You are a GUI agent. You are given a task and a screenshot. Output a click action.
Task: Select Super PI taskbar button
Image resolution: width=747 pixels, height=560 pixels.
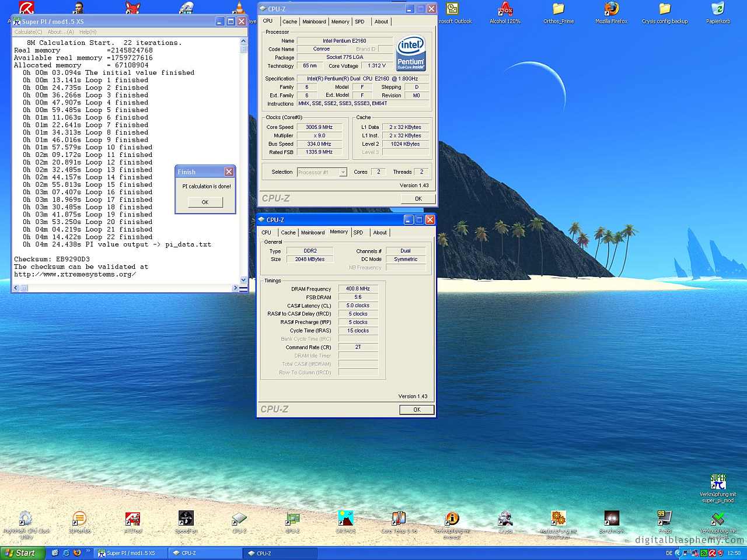pyautogui.click(x=131, y=553)
